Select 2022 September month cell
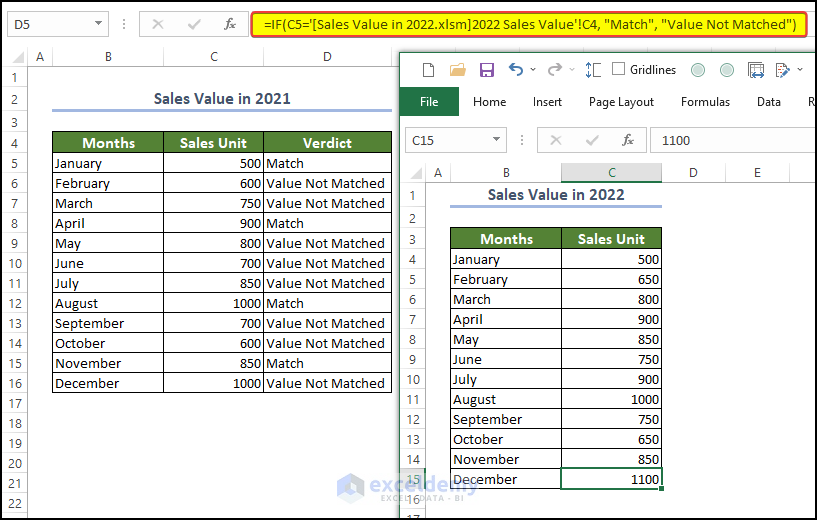Screen dimensions: 817x520 506,419
